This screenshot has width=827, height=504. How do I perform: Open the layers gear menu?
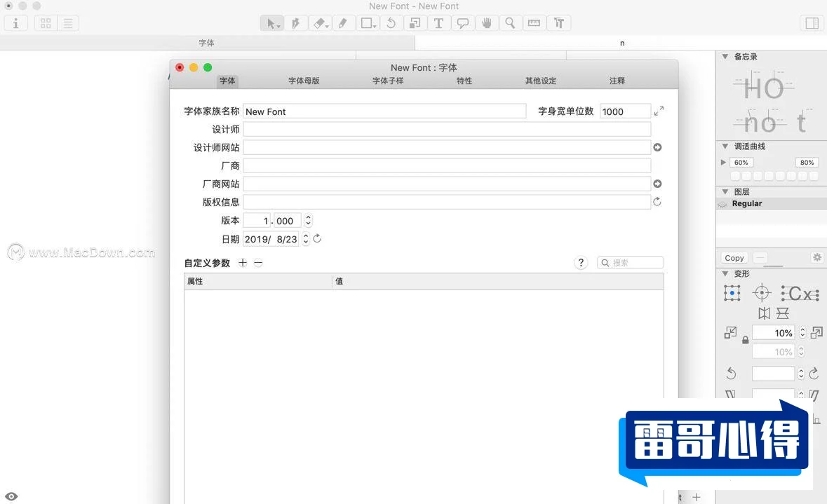(x=817, y=257)
